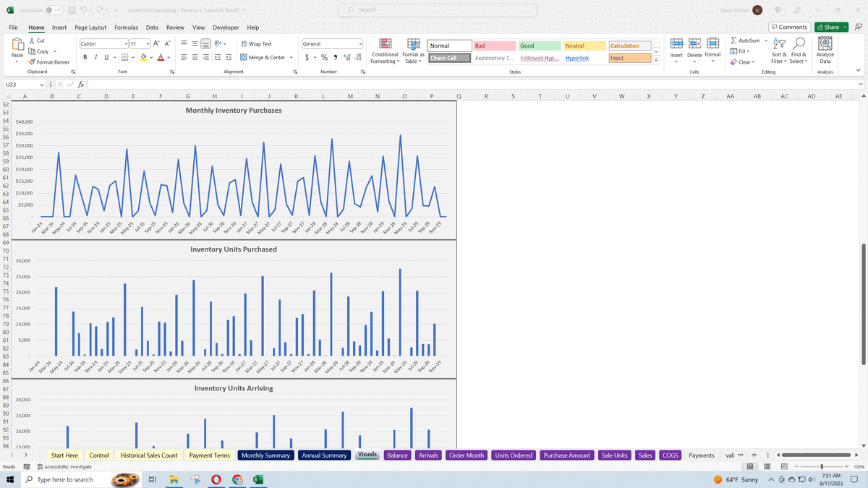This screenshot has width=868, height=488.
Task: Toggle Italic formatting
Action: (x=95, y=56)
